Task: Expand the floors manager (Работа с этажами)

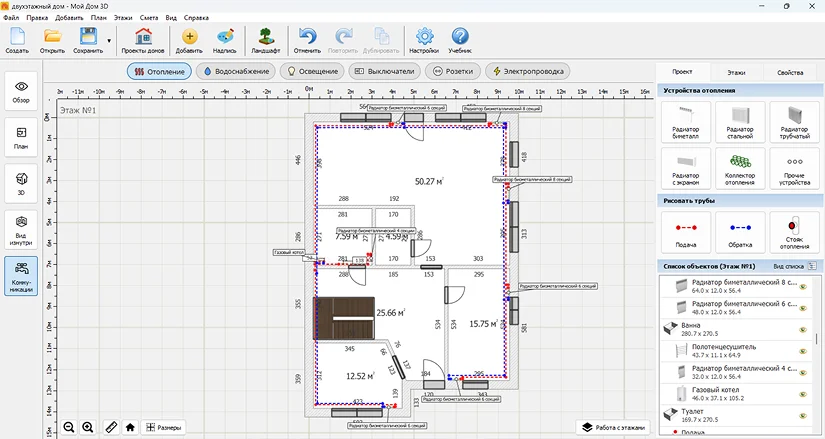Action: (614, 427)
